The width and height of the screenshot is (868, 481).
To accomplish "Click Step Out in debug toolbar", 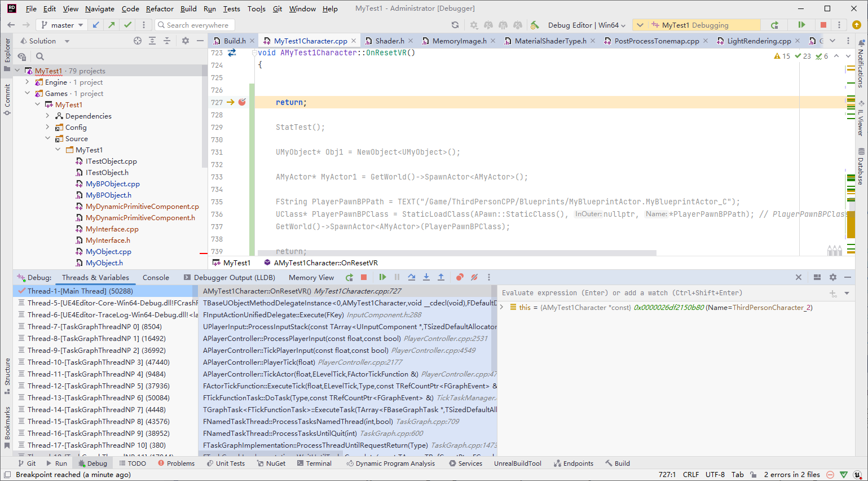I will click(441, 277).
